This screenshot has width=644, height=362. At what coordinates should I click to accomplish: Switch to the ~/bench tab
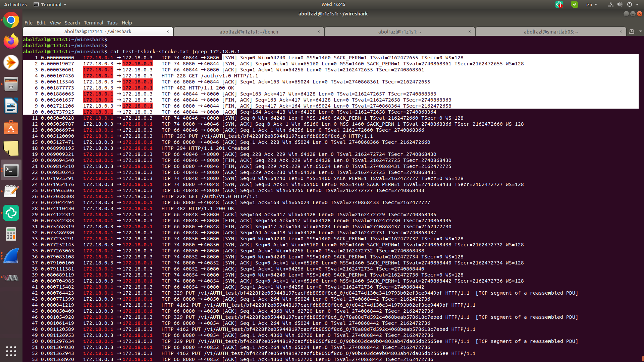249,32
